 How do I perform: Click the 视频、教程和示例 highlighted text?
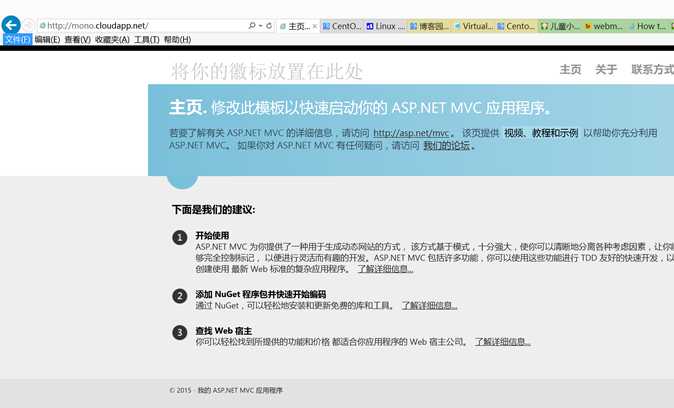pyautogui.click(x=541, y=133)
